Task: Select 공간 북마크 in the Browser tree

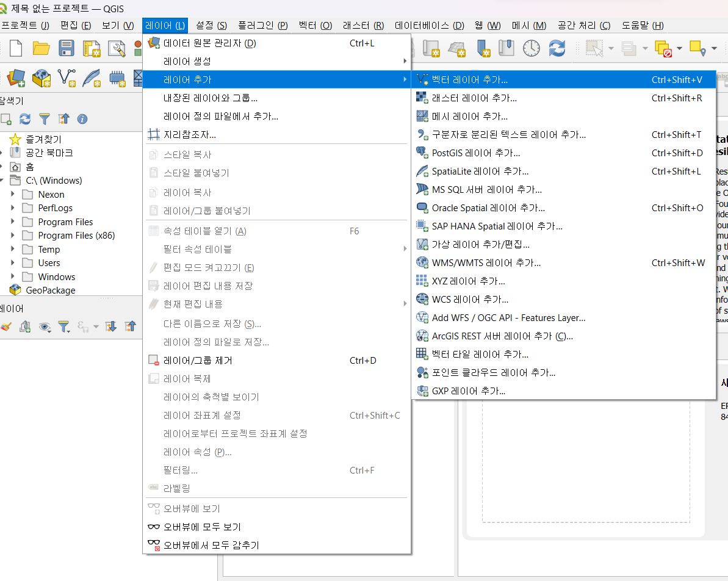Action: (x=49, y=153)
